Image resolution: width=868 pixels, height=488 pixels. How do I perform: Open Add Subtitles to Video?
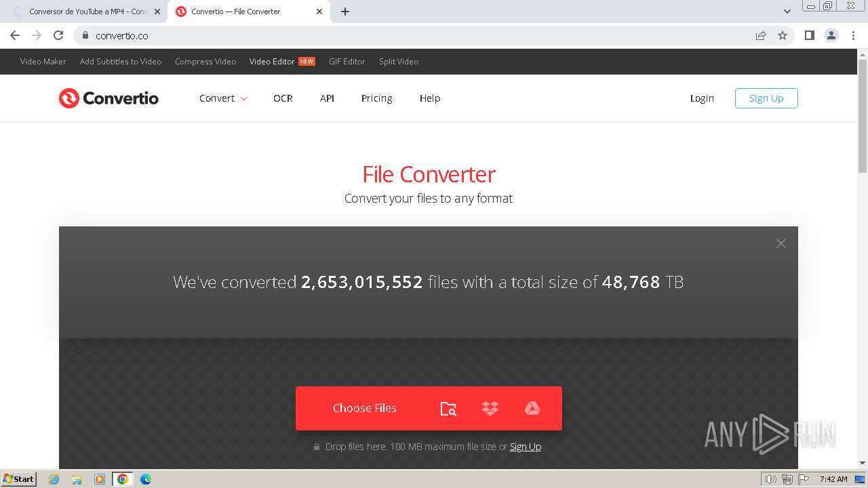pyautogui.click(x=121, y=61)
